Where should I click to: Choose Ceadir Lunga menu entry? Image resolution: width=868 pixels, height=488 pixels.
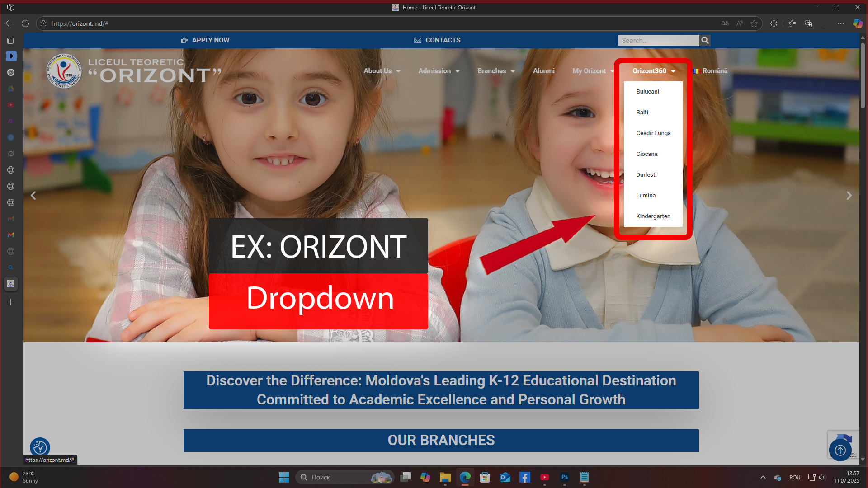click(x=653, y=133)
